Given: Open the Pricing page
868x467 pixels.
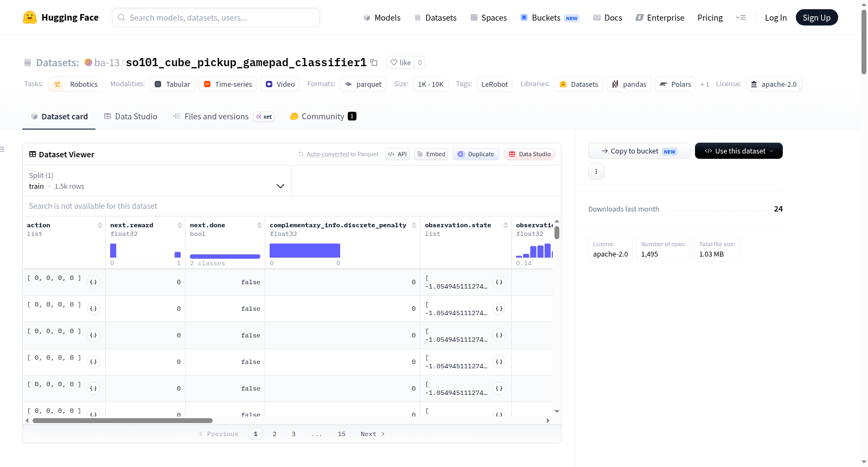Looking at the screenshot, I should (x=710, y=17).
